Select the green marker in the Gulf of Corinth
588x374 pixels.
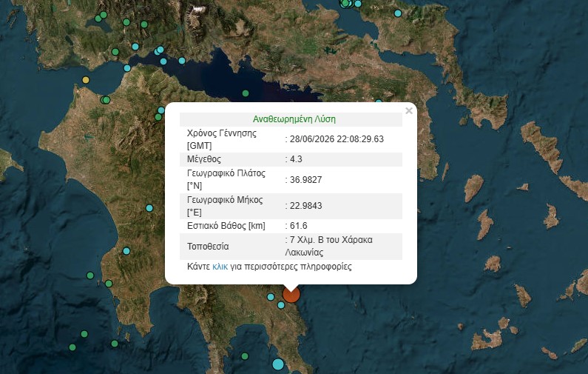point(246,93)
